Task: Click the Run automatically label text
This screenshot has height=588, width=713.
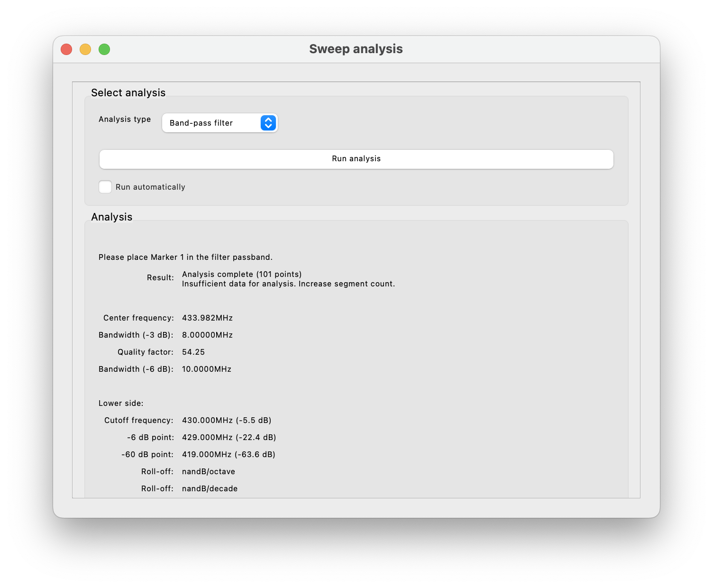Action: (x=150, y=187)
